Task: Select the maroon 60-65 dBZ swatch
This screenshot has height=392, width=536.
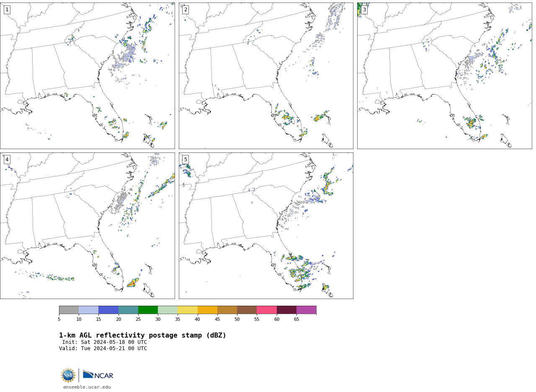Action: pyautogui.click(x=286, y=310)
